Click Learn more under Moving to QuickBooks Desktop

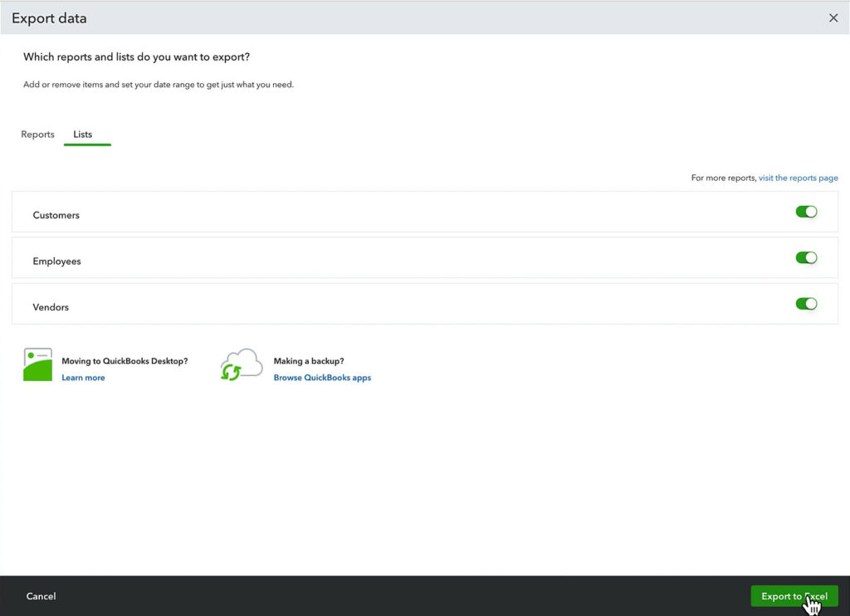point(83,377)
